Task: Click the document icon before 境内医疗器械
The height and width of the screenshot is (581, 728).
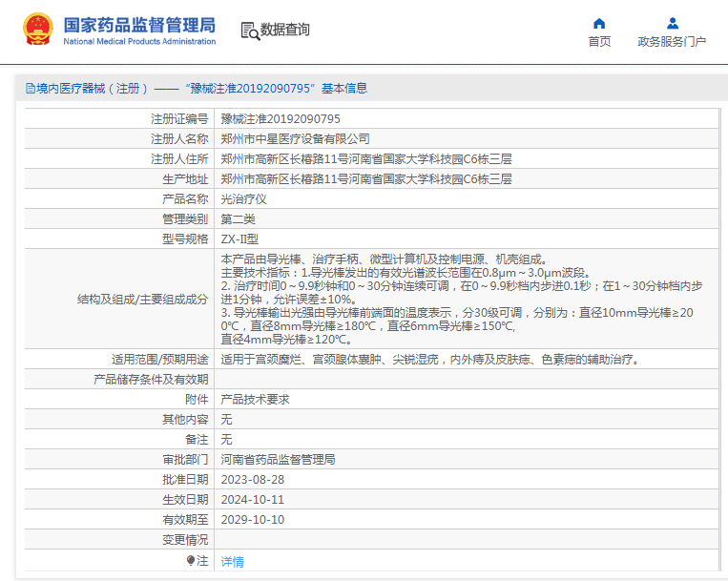Action: (31, 88)
